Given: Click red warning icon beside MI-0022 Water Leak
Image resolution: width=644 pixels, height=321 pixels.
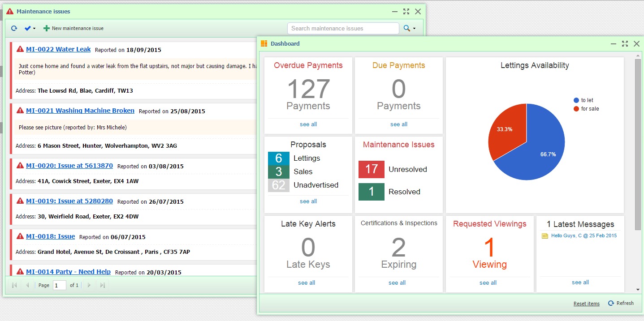Looking at the screenshot, I should click(x=20, y=49).
